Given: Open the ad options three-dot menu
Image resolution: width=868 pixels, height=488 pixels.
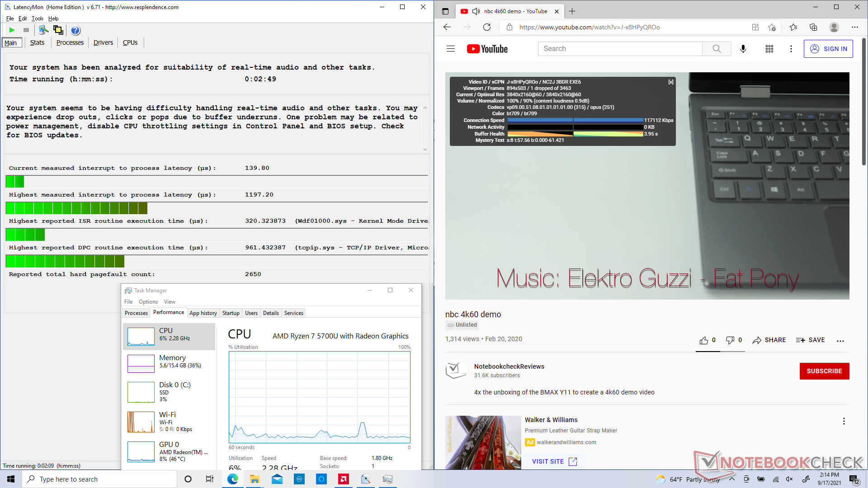Looking at the screenshot, I should (x=844, y=421).
